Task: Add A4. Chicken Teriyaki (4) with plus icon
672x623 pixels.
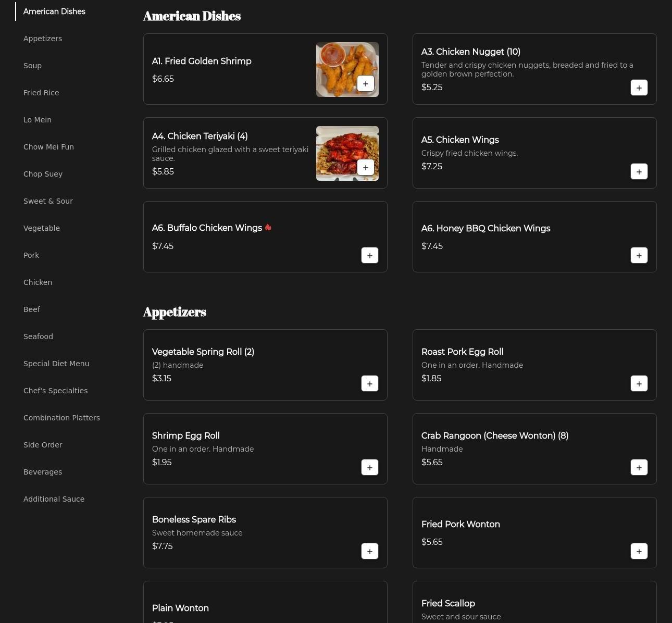Action: [x=366, y=167]
